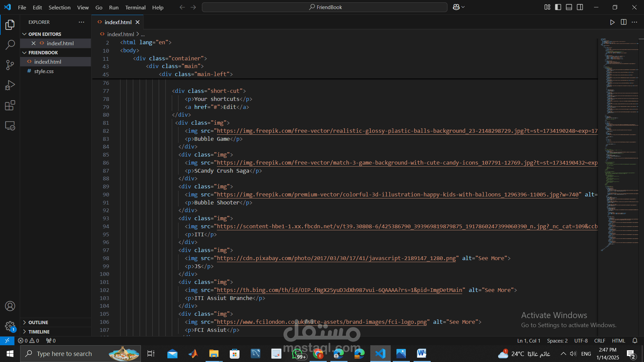Click the FriendBook command center search box
The image size is (644, 362).
click(x=325, y=7)
